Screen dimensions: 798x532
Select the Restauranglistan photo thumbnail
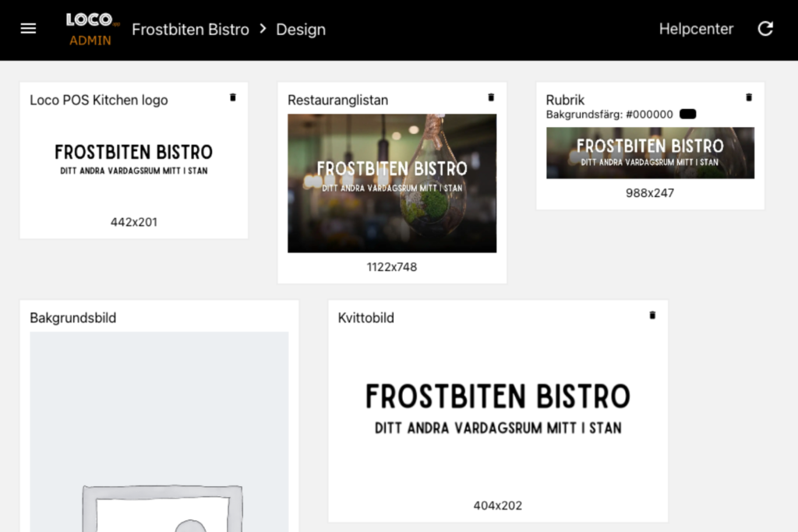point(392,183)
